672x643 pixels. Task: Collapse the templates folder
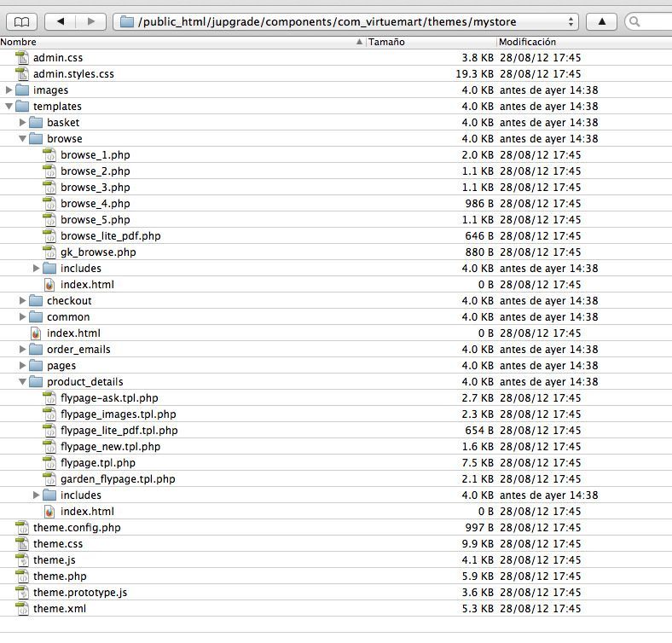[x=9, y=107]
